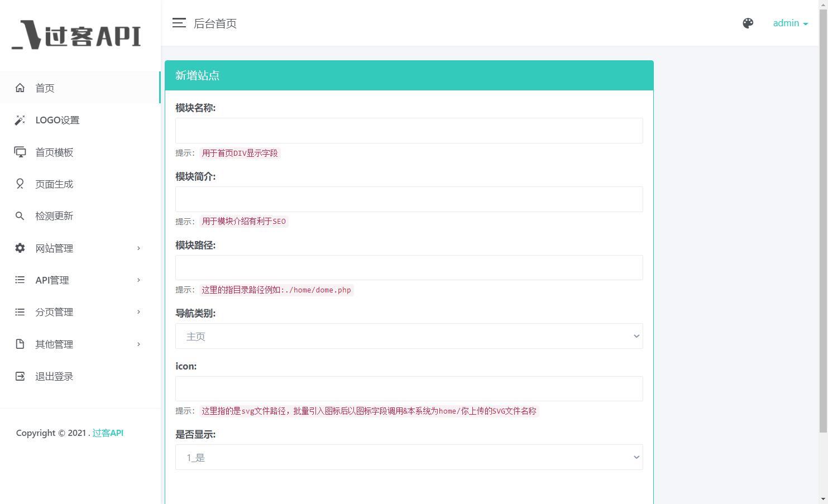Click the 页面生成 ribbon icon
This screenshot has width=828, height=504.
[20, 184]
